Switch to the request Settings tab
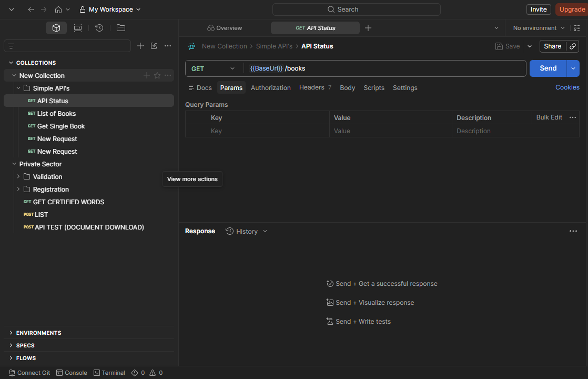Viewport: 588px width, 379px height. click(405, 88)
